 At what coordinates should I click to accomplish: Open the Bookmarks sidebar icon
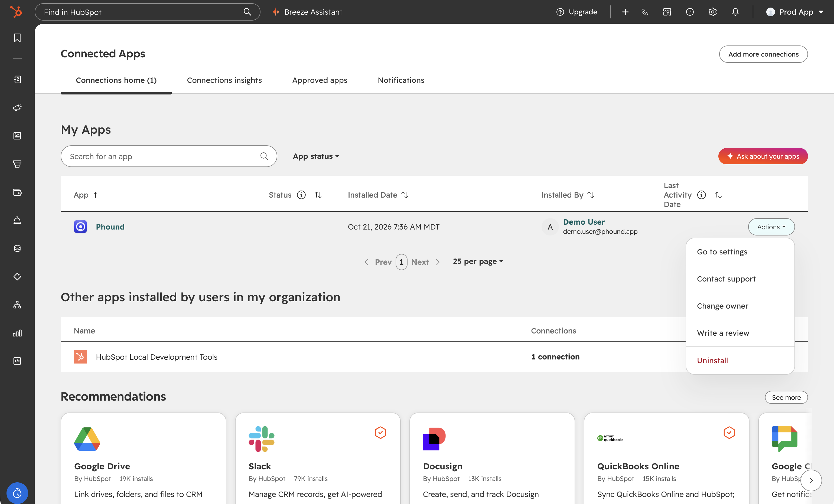(x=17, y=38)
